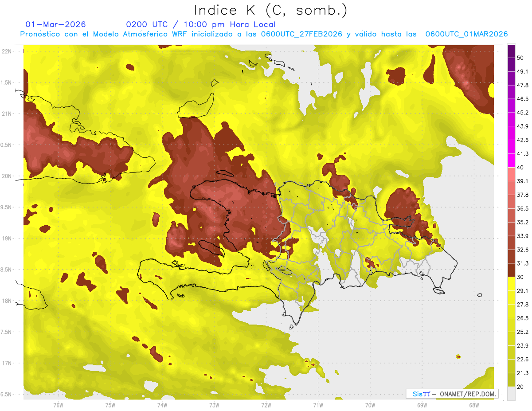Click the colorbar value "42.6"
Viewport: 532px width, 411px height.
pos(522,140)
